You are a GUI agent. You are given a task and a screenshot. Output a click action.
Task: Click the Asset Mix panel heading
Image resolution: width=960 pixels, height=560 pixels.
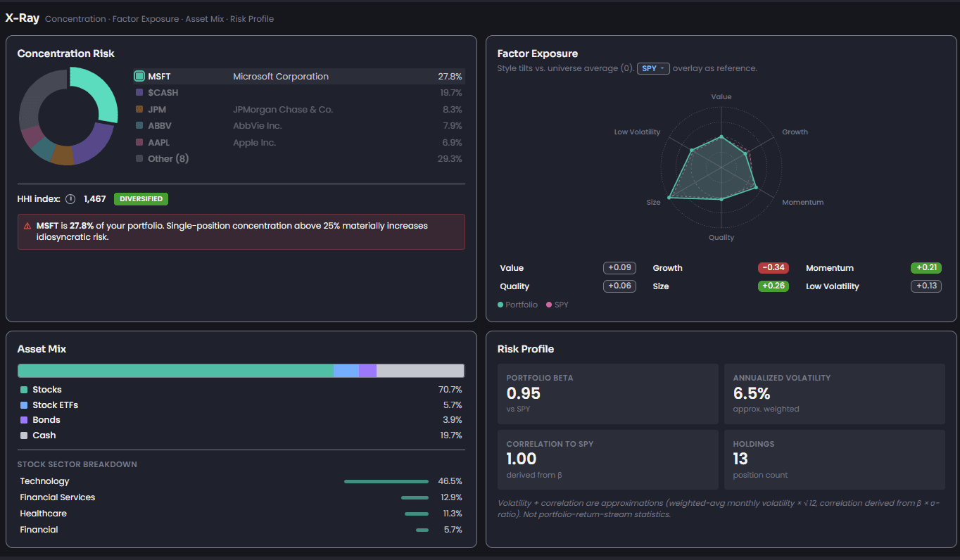tap(42, 349)
